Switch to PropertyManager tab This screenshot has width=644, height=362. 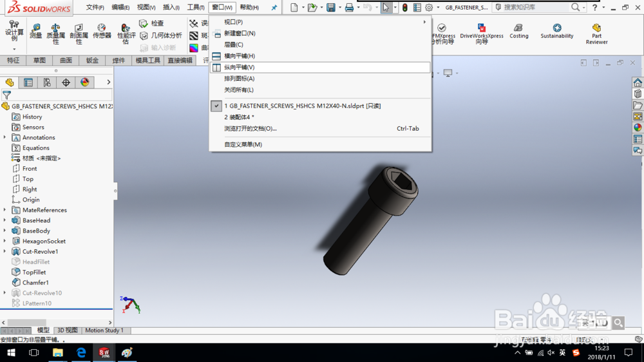click(28, 82)
